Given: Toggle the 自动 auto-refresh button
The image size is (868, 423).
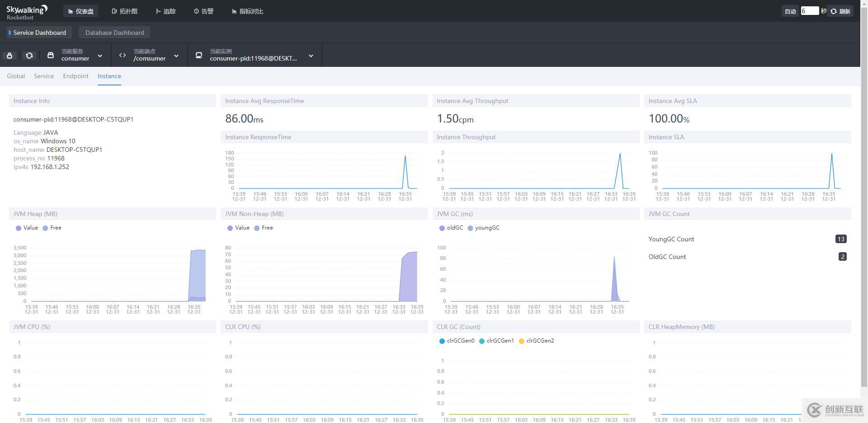Looking at the screenshot, I should (x=790, y=11).
